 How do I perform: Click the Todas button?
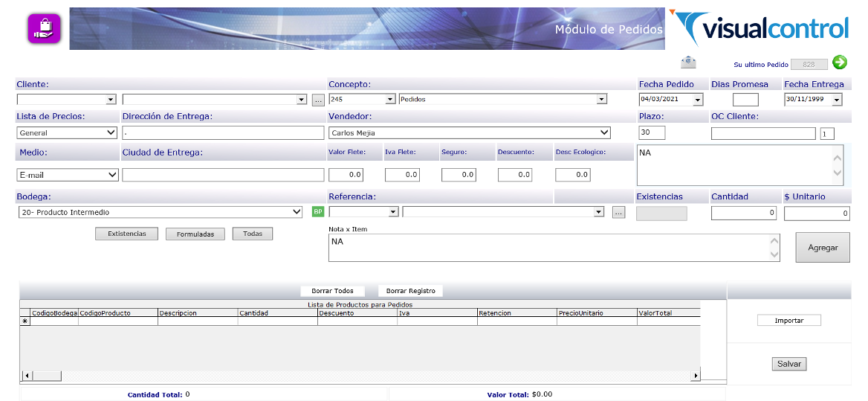(x=253, y=234)
